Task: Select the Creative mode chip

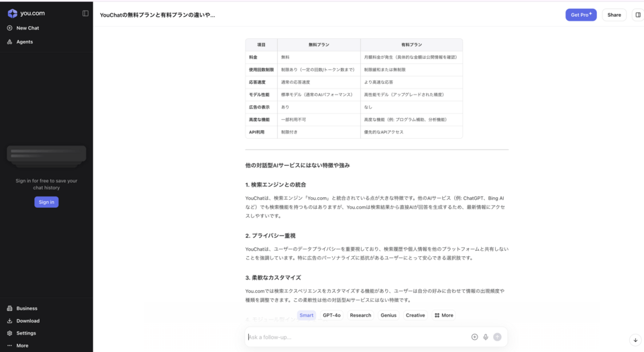Action: [x=415, y=315]
